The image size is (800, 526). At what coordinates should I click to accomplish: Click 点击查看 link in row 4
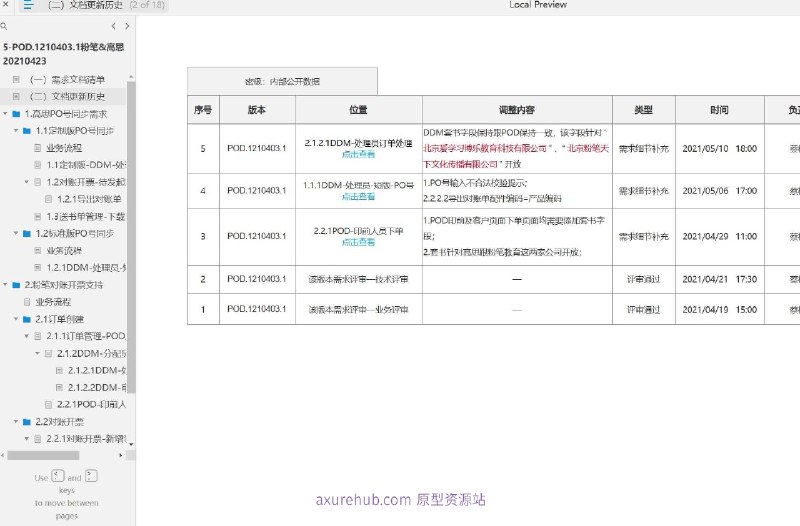358,196
